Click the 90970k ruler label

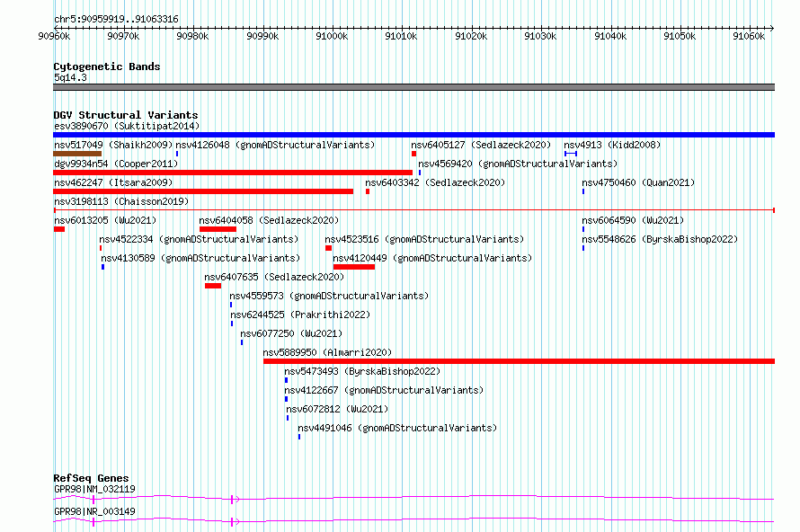[123, 36]
